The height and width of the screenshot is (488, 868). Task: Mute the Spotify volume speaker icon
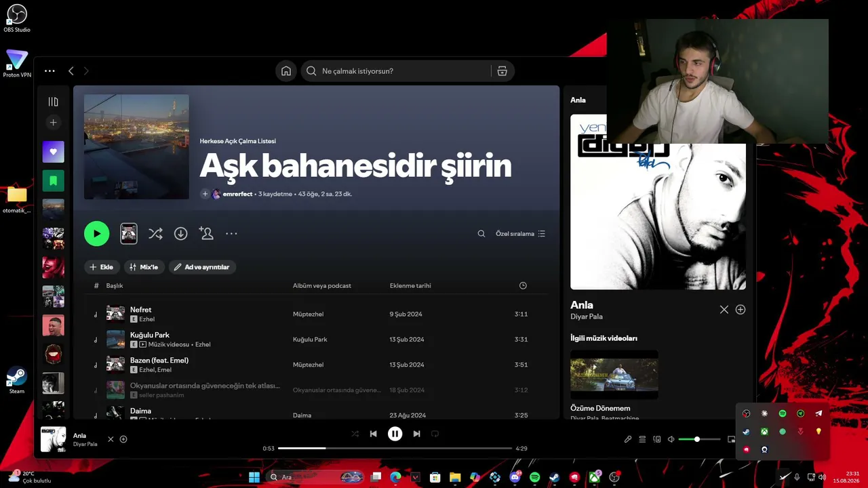(x=671, y=439)
